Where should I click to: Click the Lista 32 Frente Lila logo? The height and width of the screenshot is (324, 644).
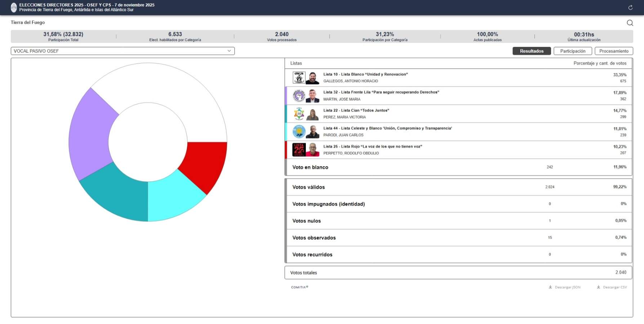(299, 96)
